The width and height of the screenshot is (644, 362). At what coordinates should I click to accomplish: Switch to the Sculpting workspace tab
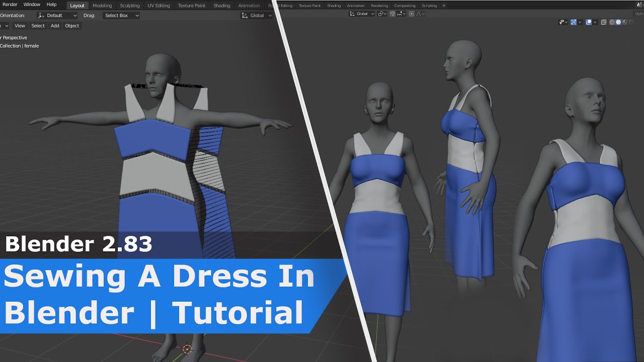click(x=130, y=6)
